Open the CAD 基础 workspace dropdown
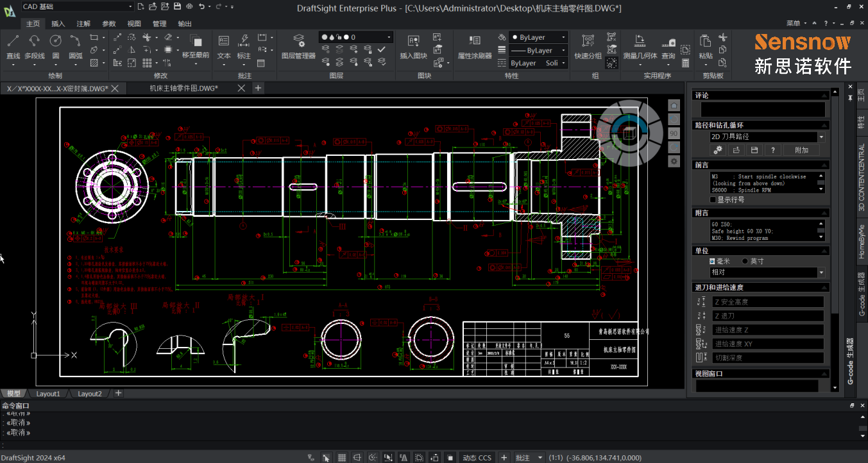The width and height of the screenshot is (868, 463). pos(77,6)
